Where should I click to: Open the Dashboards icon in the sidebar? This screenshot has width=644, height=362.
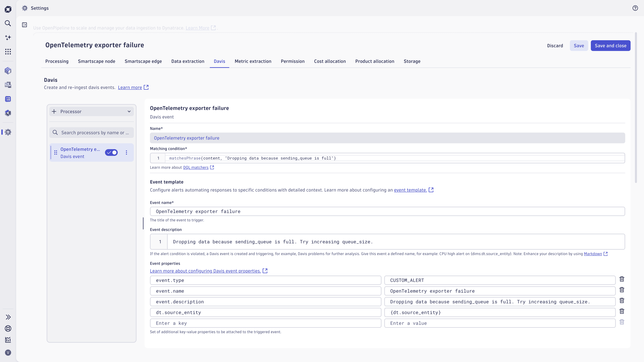(x=8, y=85)
